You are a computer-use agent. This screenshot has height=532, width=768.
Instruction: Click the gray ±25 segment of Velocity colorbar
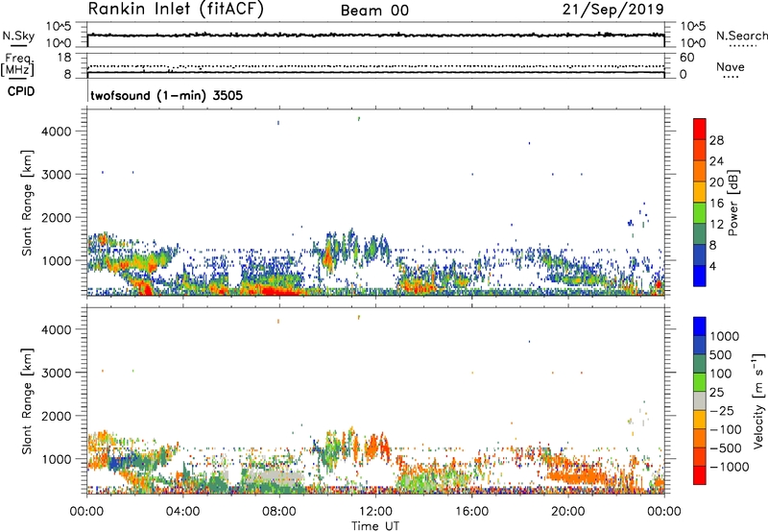(700, 401)
